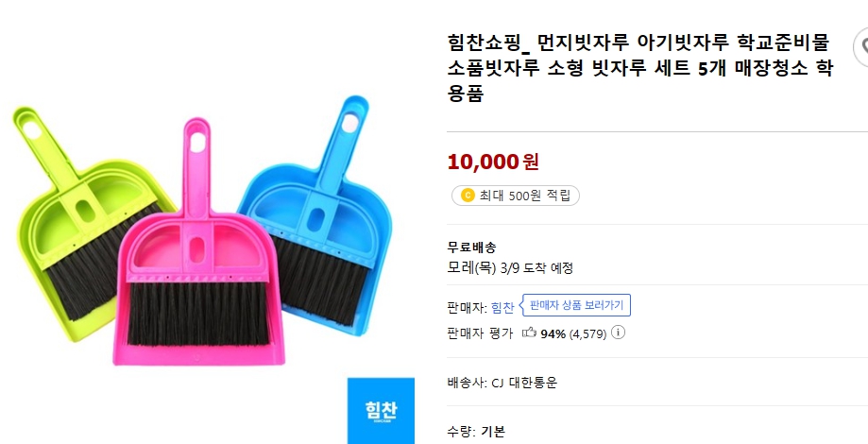This screenshot has height=444, width=868.
Task: Click the 무료배송 shipping label
Action: pos(472,248)
